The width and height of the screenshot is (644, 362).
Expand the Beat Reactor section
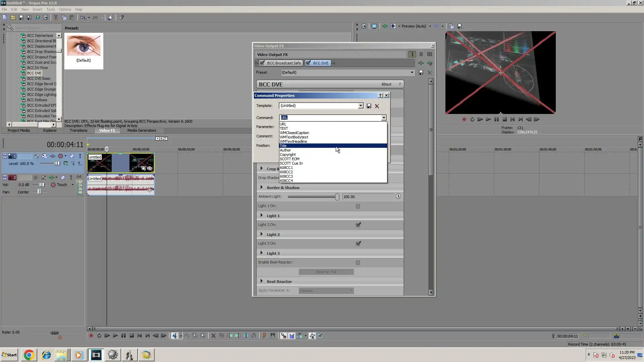click(x=262, y=281)
